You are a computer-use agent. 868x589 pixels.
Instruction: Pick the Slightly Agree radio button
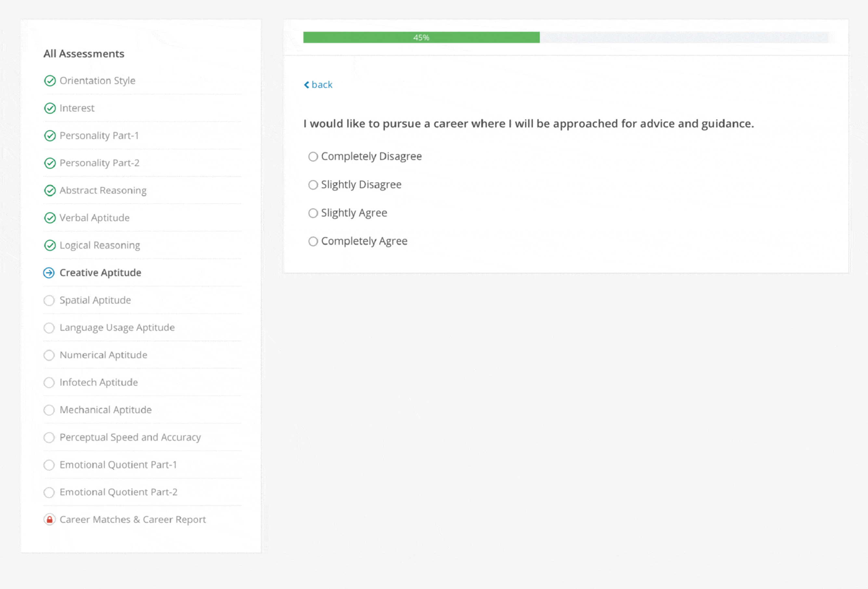pyautogui.click(x=313, y=213)
